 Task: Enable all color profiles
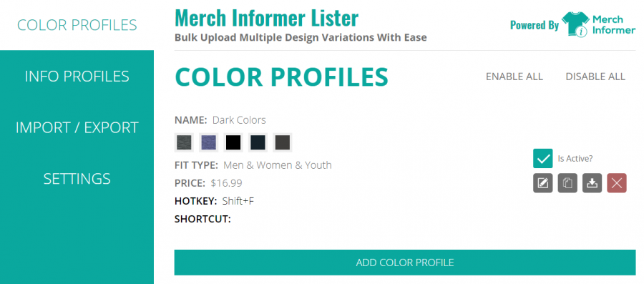[x=514, y=77]
